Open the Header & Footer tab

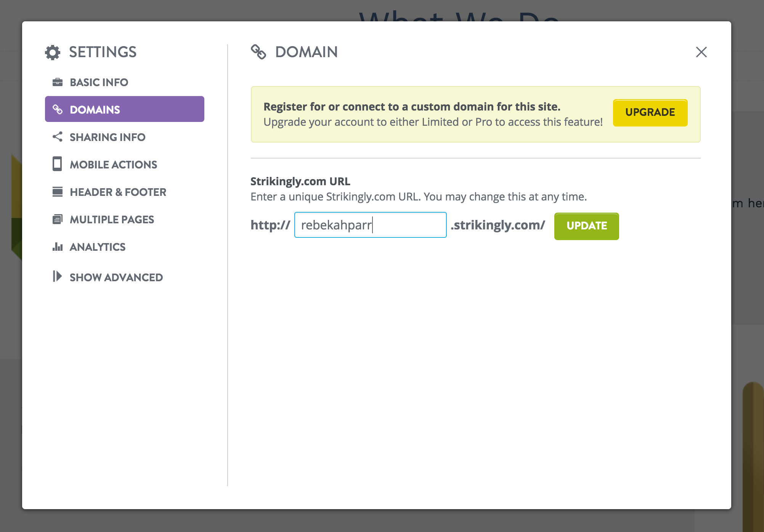click(124, 192)
